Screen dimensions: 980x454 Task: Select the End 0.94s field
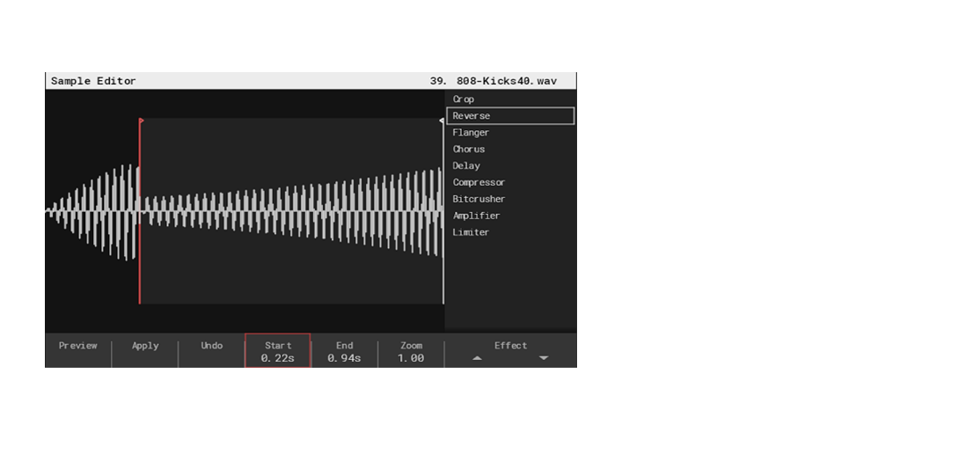(x=344, y=351)
